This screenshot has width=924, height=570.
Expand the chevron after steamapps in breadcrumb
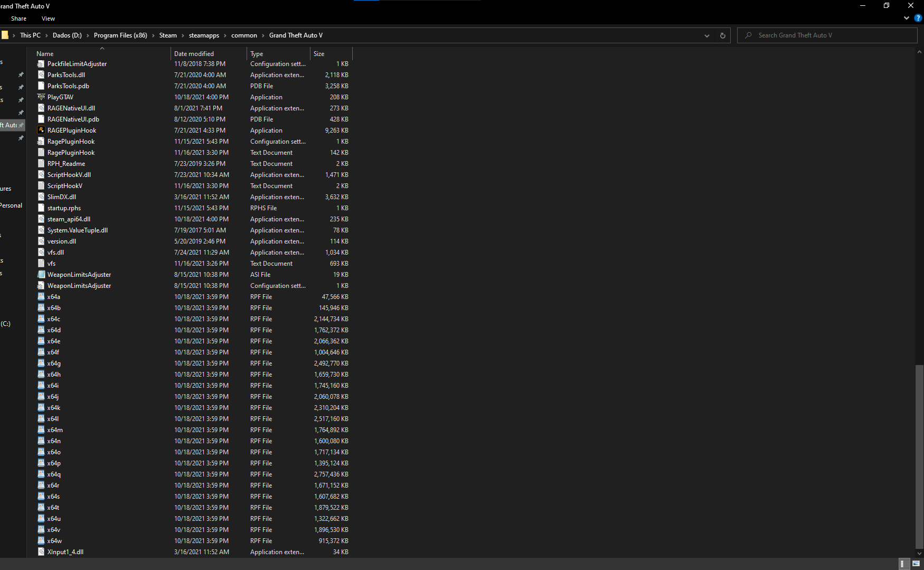225,35
